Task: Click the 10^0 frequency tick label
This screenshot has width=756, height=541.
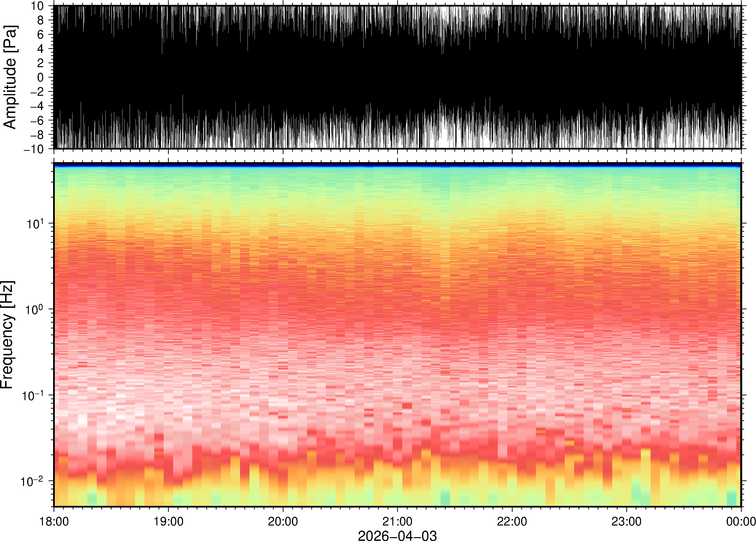Action: 35,310
